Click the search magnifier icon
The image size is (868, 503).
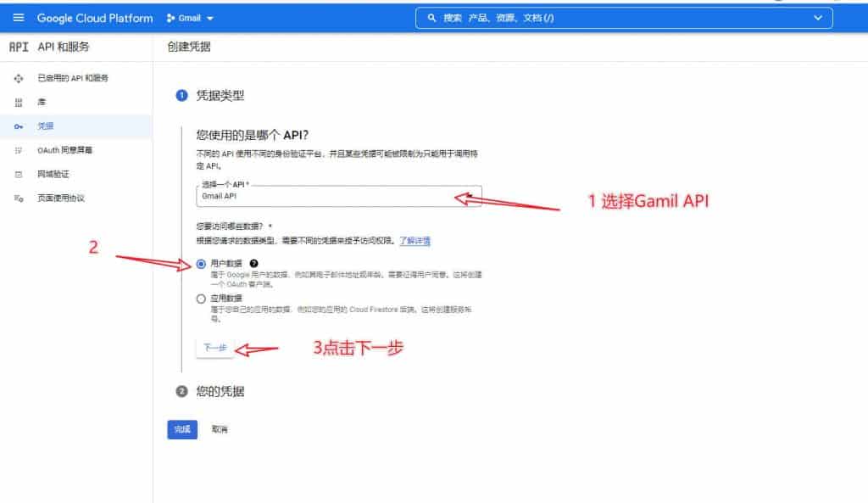pyautogui.click(x=431, y=18)
